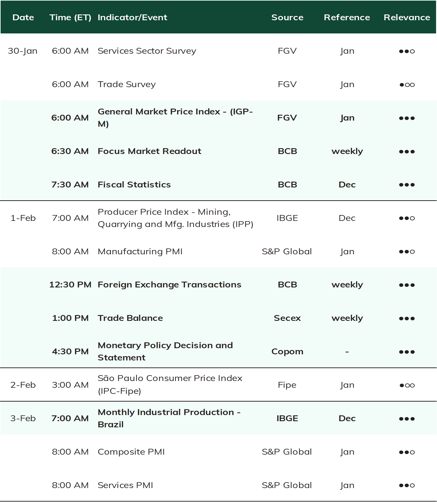The height and width of the screenshot is (504, 437).
Task: Select the Fiscal Statistics event
Action: [x=134, y=185]
